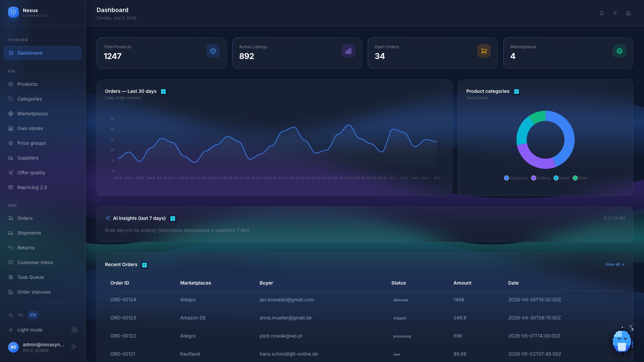The image size is (644, 362).
Task: Toggle Clothing legend swatch
Action: [x=533, y=178]
